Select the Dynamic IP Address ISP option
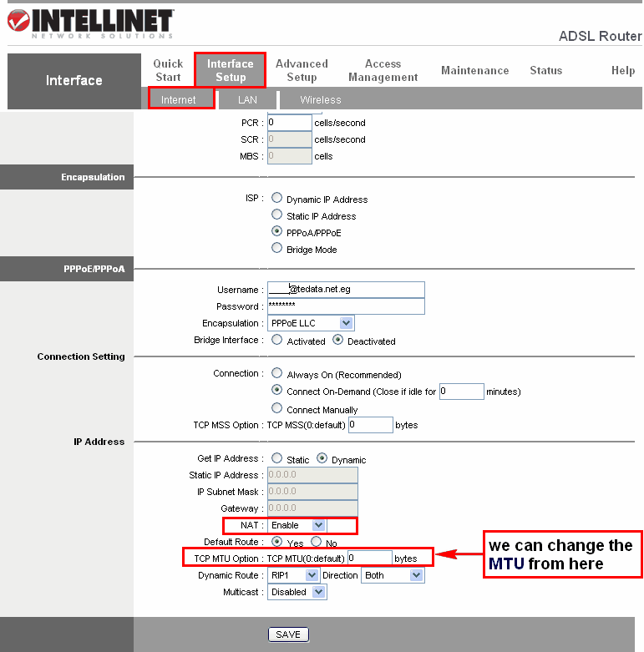The image size is (644, 652). (x=276, y=198)
